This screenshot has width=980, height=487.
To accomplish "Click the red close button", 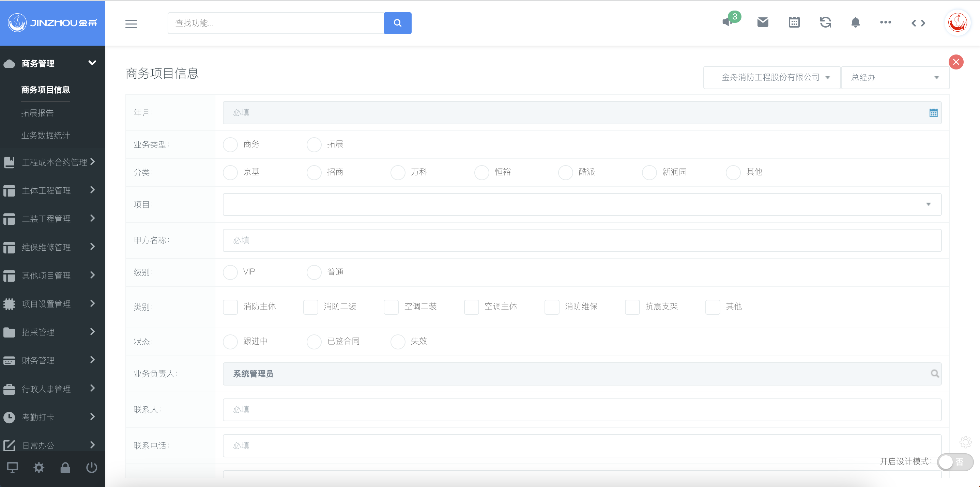I will coord(956,62).
